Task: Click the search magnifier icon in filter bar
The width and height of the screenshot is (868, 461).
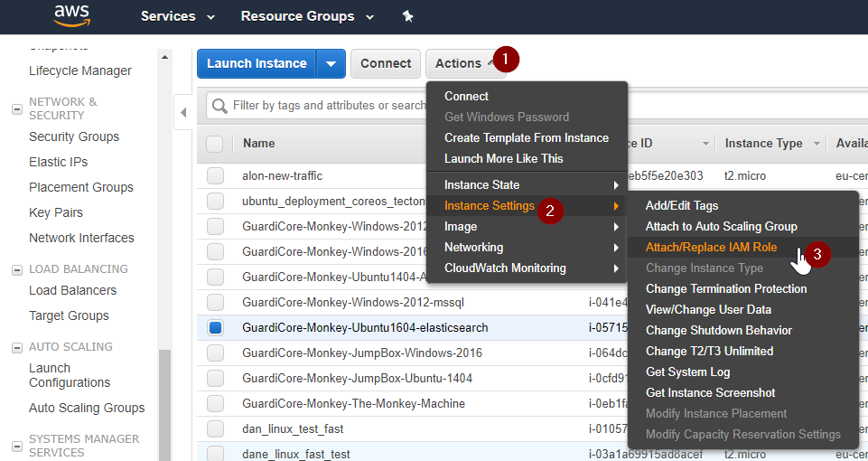Action: pos(219,106)
